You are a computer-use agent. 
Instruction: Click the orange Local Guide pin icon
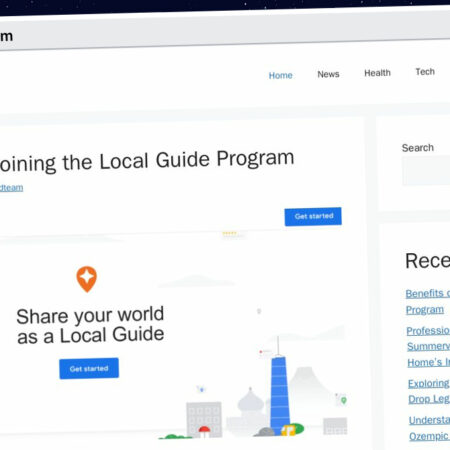(x=87, y=279)
